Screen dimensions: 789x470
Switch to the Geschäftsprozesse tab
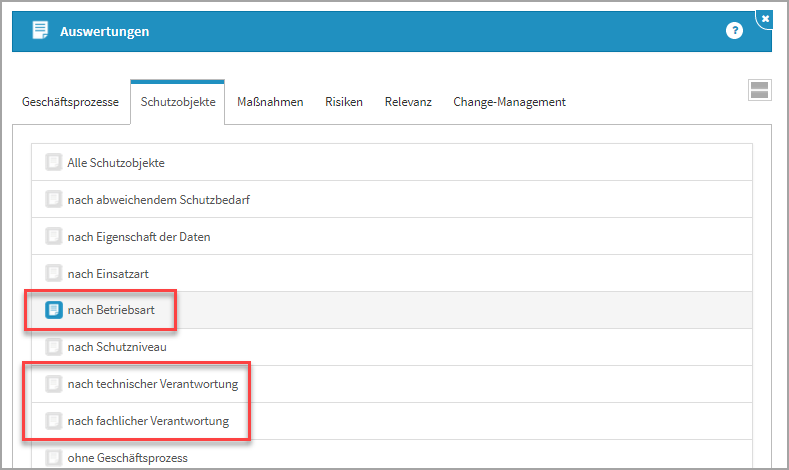pos(70,102)
